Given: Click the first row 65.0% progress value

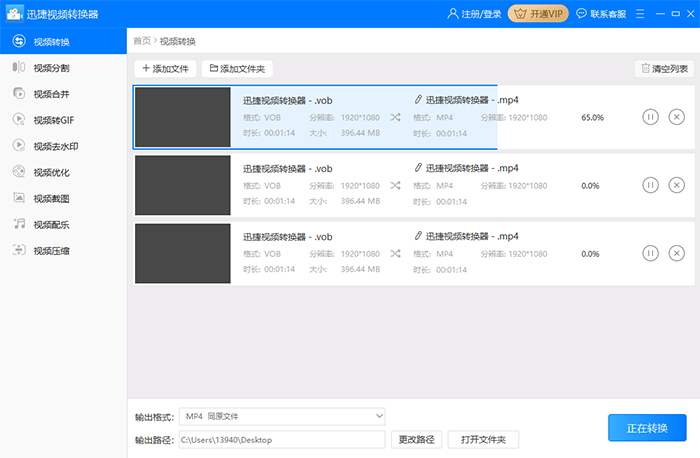Looking at the screenshot, I should pos(592,117).
